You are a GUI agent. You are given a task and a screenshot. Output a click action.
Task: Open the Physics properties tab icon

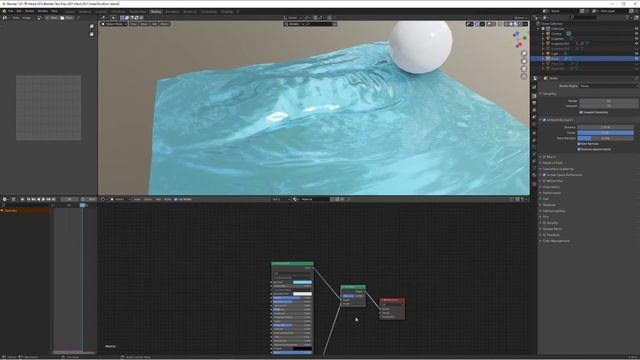[534, 154]
